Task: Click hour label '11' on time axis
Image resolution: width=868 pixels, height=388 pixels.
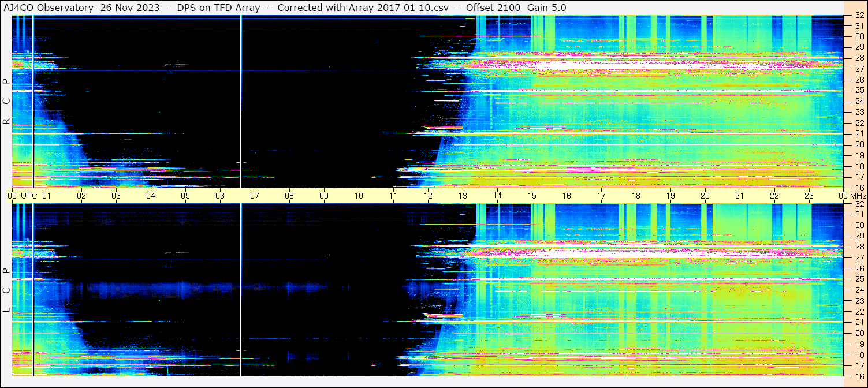Action: (393, 196)
